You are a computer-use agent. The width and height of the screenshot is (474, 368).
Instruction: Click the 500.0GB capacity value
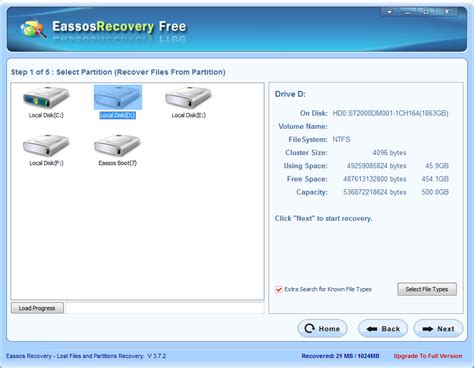click(x=435, y=192)
